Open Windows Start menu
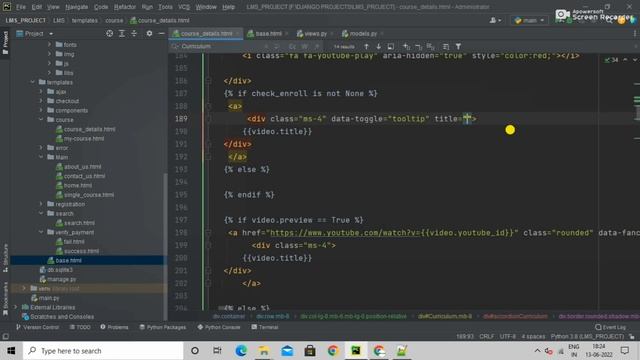The image size is (640, 360). (x=11, y=351)
